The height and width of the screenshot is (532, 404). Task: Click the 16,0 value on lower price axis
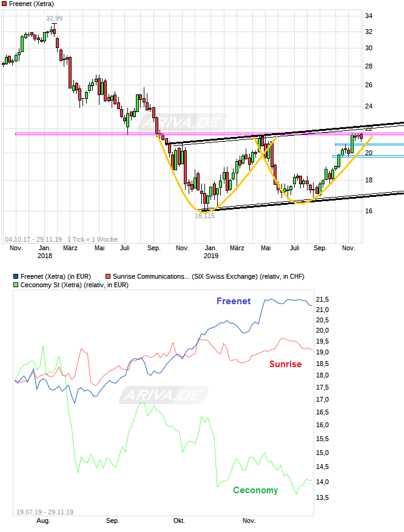[323, 425]
